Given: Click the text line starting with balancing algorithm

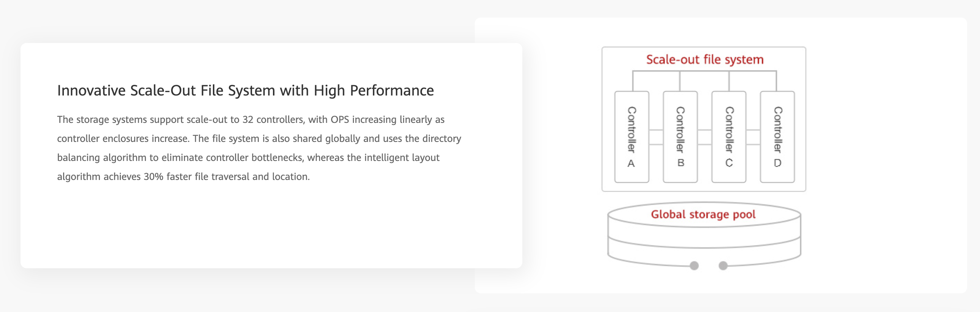Looking at the screenshot, I should (x=248, y=158).
